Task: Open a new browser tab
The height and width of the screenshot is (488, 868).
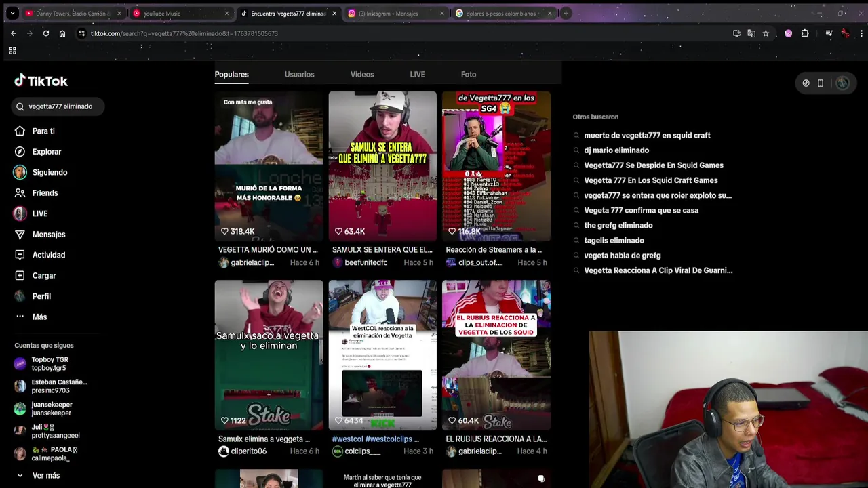Action: coord(566,13)
